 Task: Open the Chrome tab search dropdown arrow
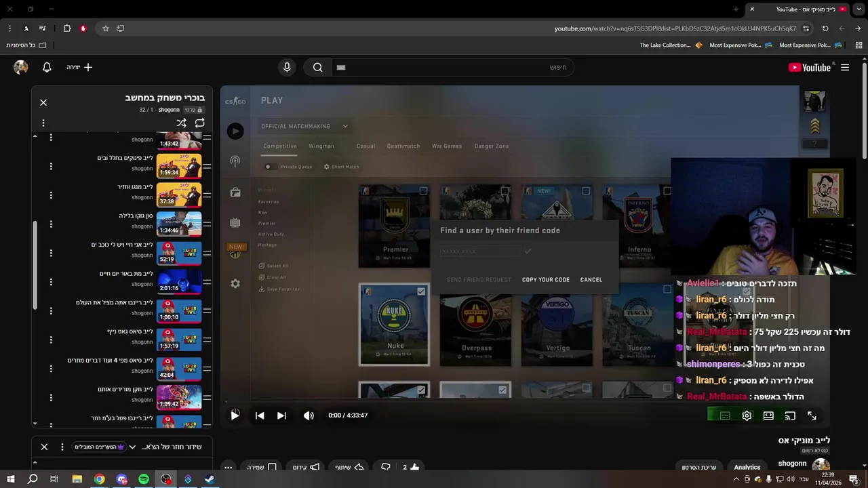pyautogui.click(x=859, y=9)
